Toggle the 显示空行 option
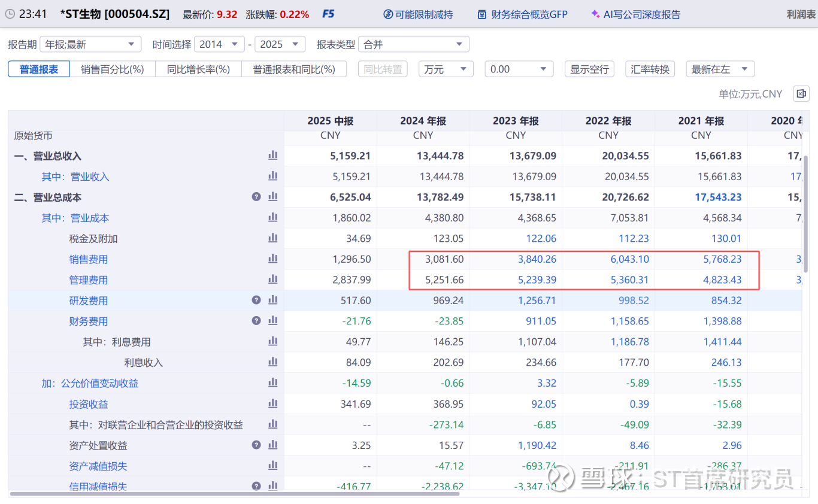The height and width of the screenshot is (504, 818). point(589,69)
